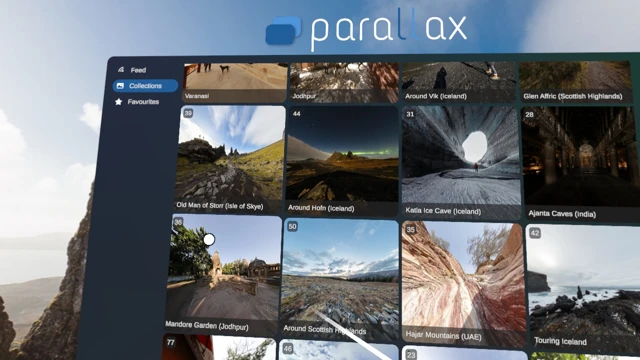Screen dimensions: 640x360
Task: Open the Jodhpur collection thumbnail
Action: [x=344, y=82]
